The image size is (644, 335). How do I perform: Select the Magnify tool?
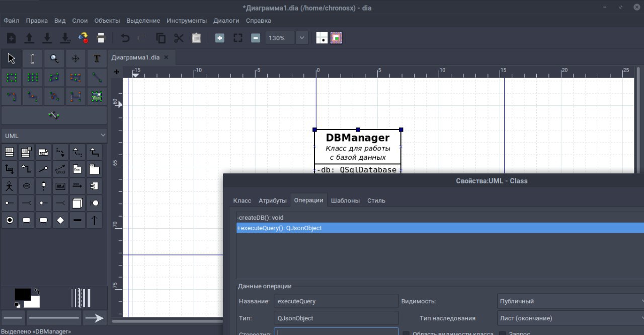coord(54,59)
